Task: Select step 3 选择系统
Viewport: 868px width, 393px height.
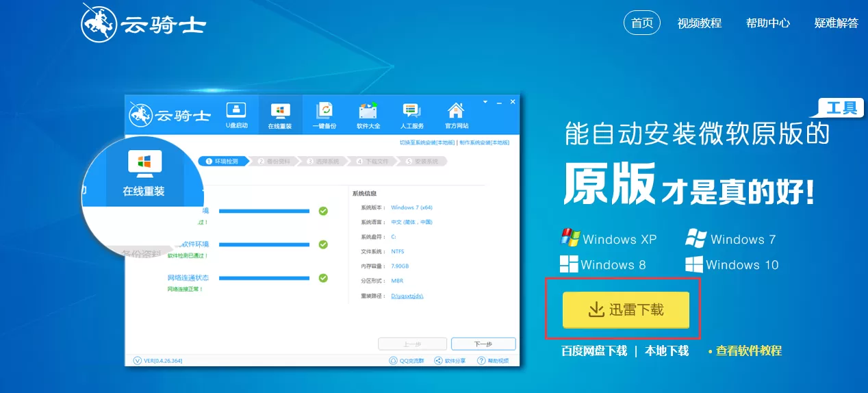Action: (x=322, y=162)
